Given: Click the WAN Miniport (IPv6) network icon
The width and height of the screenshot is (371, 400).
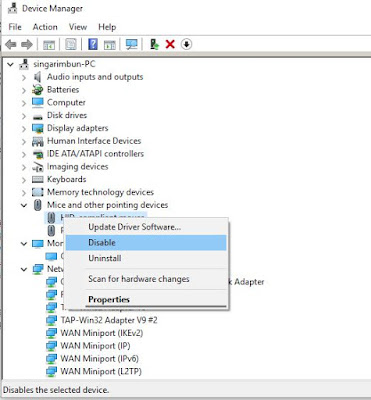Looking at the screenshot, I should (x=51, y=359).
